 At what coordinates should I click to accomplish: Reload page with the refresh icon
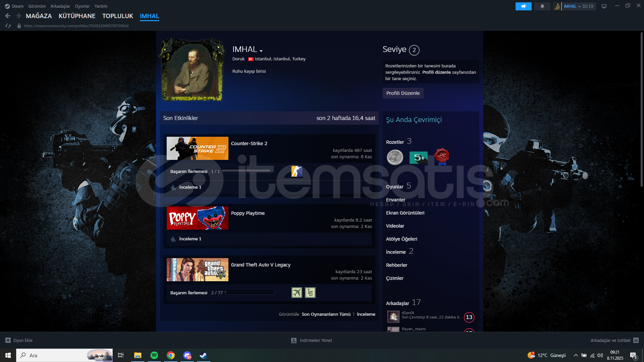pyautogui.click(x=8, y=26)
